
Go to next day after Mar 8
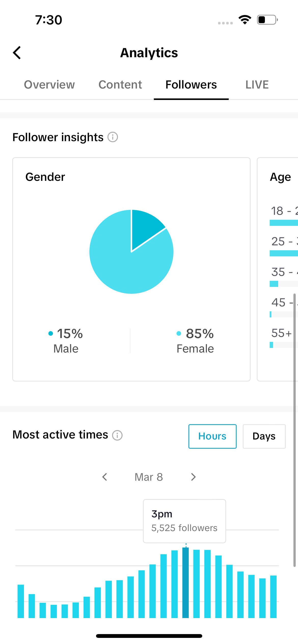pyautogui.click(x=193, y=477)
